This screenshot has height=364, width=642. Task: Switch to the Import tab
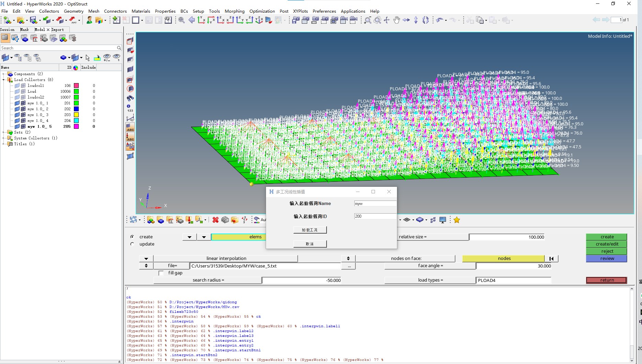click(x=57, y=30)
